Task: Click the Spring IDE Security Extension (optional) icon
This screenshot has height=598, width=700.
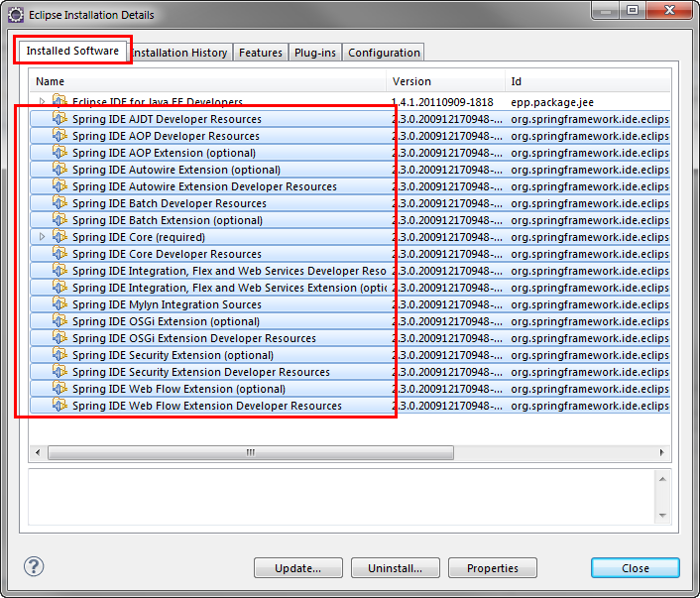Action: pos(59,355)
